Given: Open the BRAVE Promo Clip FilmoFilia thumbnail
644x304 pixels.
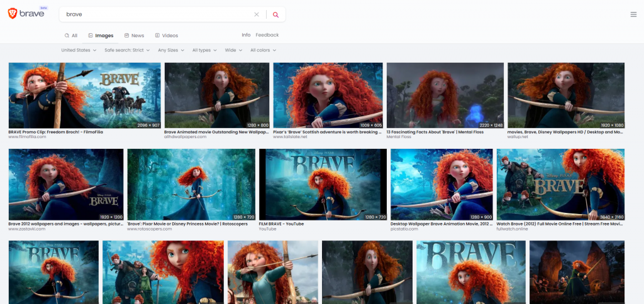Looking at the screenshot, I should pos(84,95).
